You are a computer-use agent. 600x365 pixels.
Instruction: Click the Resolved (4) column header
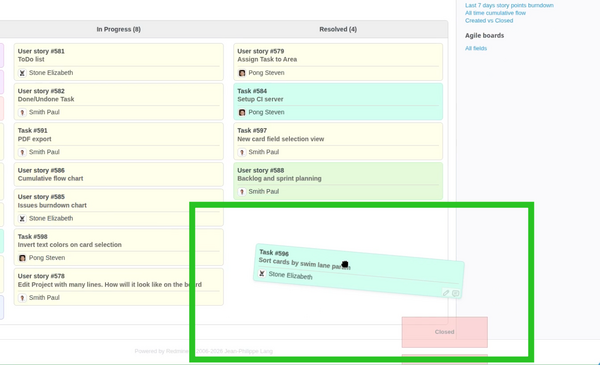click(338, 29)
